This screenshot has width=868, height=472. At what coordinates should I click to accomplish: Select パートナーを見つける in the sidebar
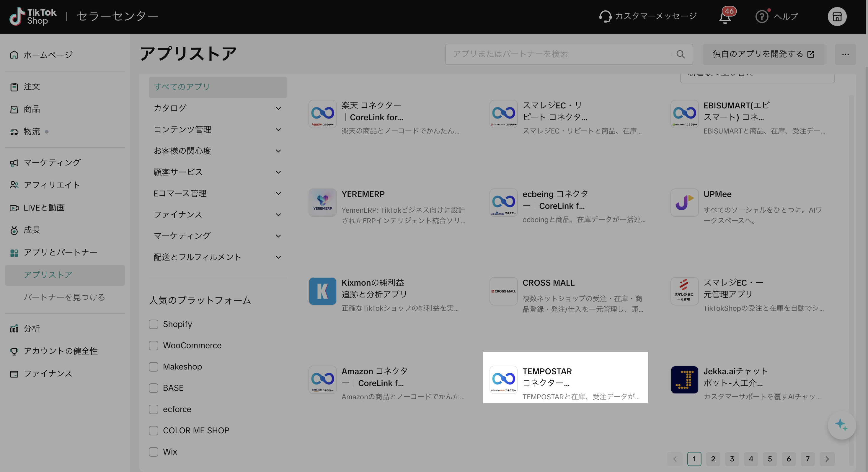click(x=64, y=297)
